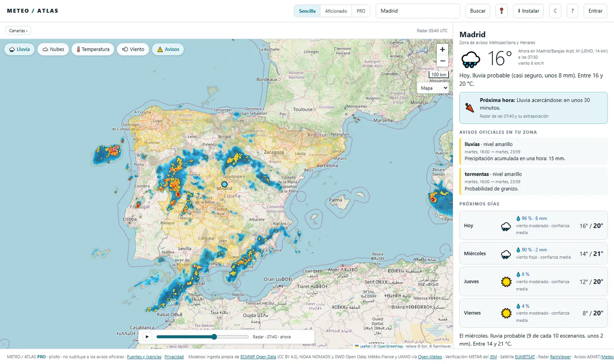Click the Instalar app button
Screen dimensions: 614x364
528,11
